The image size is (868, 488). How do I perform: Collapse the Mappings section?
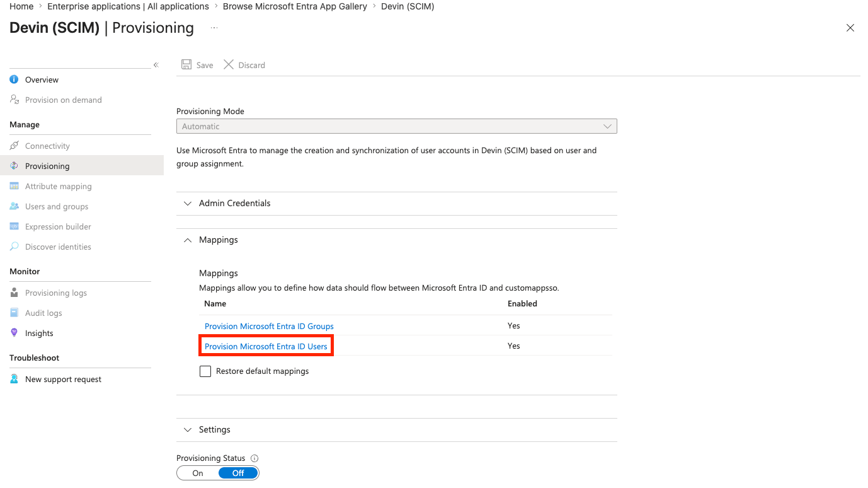tap(397, 240)
